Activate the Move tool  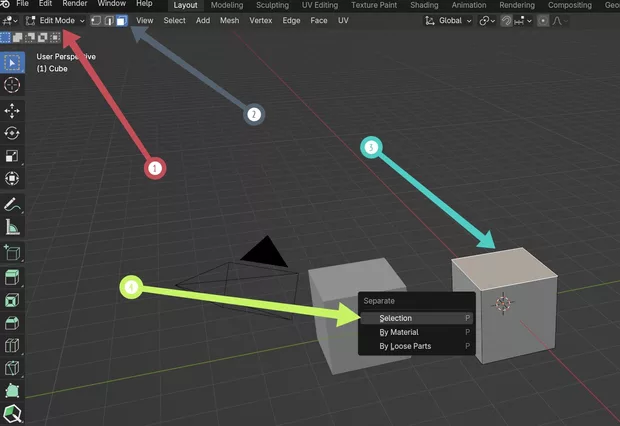tap(12, 110)
